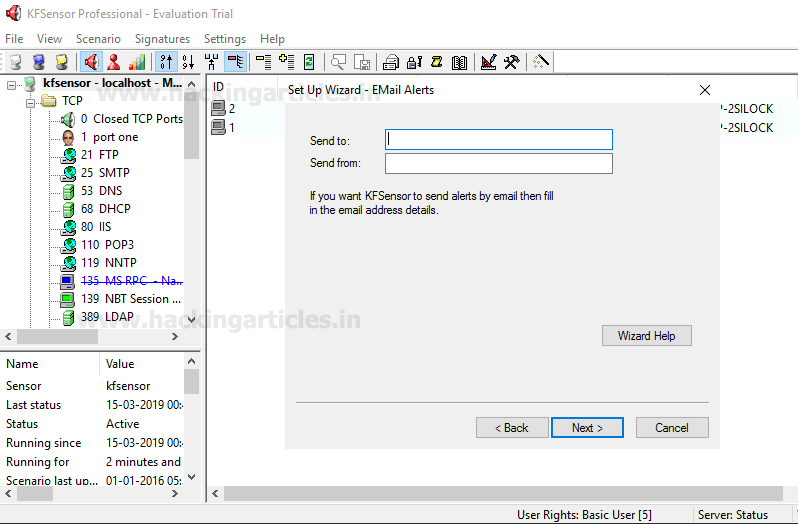Image resolution: width=798 pixels, height=524 pixels.
Task: Click the magnifying glass find icon
Action: click(339, 62)
